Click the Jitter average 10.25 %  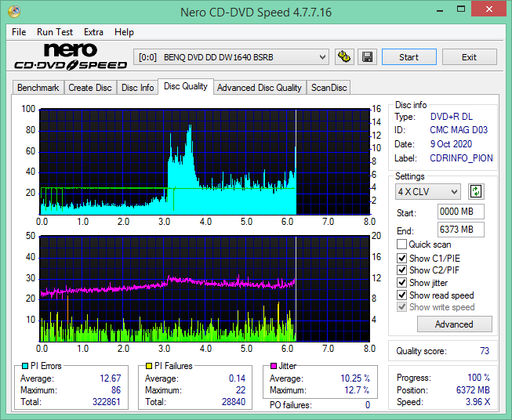pyautogui.click(x=355, y=378)
